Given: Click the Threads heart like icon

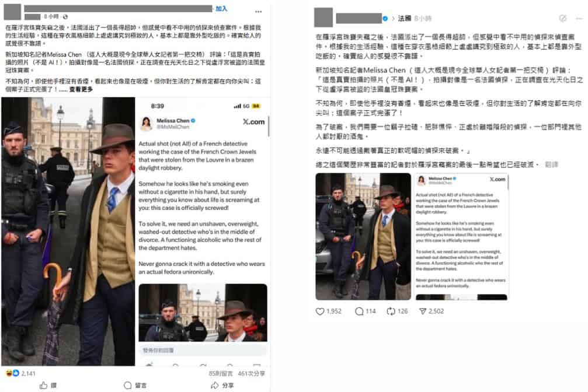Looking at the screenshot, I should click(x=320, y=311).
